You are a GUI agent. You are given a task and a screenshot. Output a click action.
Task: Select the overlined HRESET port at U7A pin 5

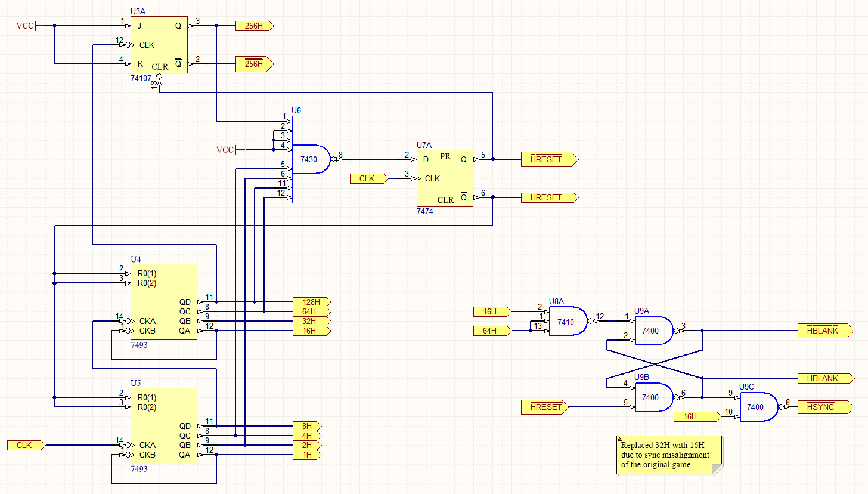pos(550,159)
